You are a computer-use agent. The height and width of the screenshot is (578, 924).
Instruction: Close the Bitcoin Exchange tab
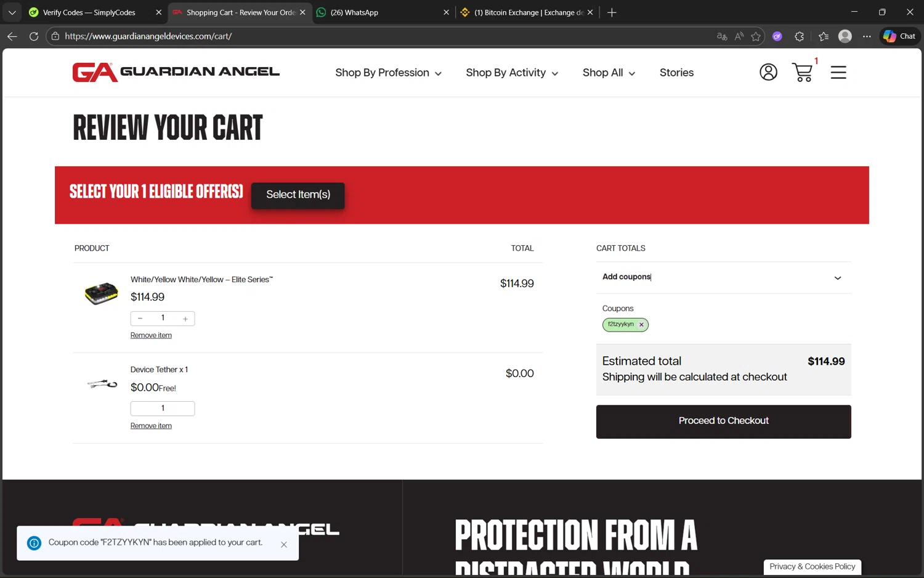(590, 12)
